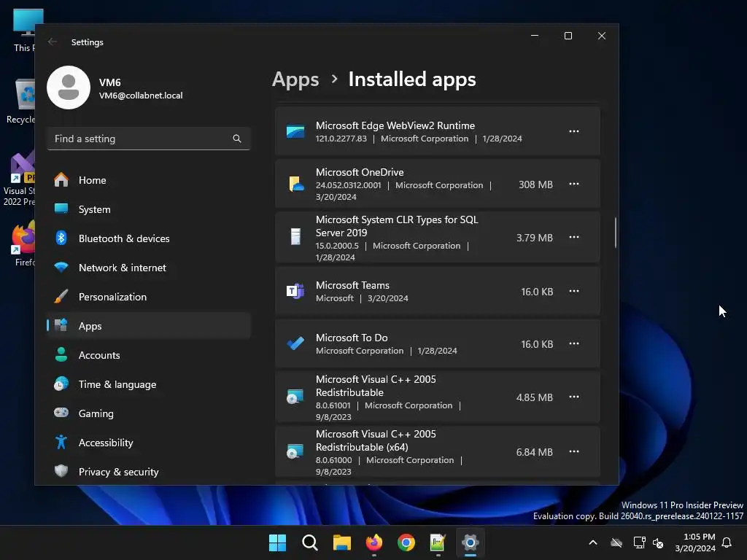Click the Home house icon in the sidebar
This screenshot has height=560, width=747.
coord(61,179)
